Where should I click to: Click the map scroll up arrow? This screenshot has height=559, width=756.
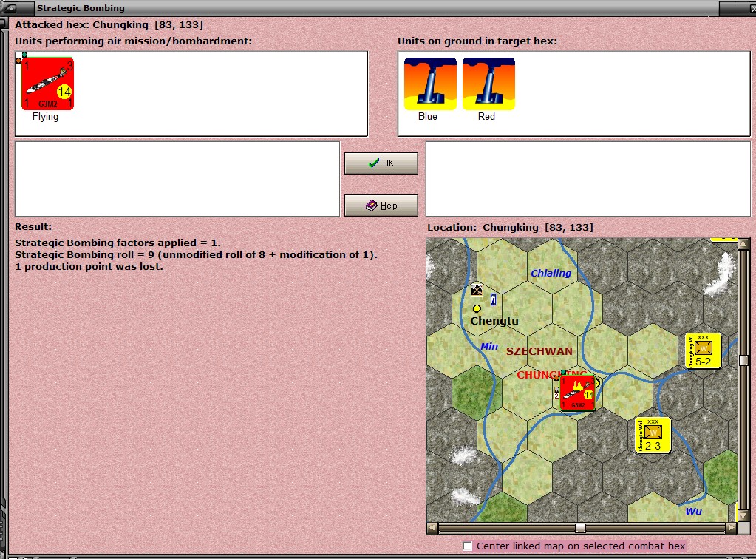[x=743, y=244]
